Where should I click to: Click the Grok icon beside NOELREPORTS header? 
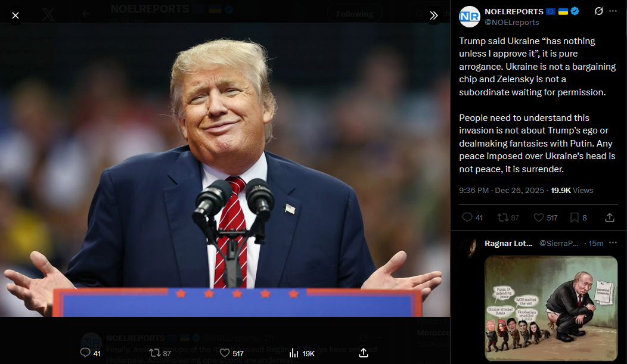tap(598, 11)
